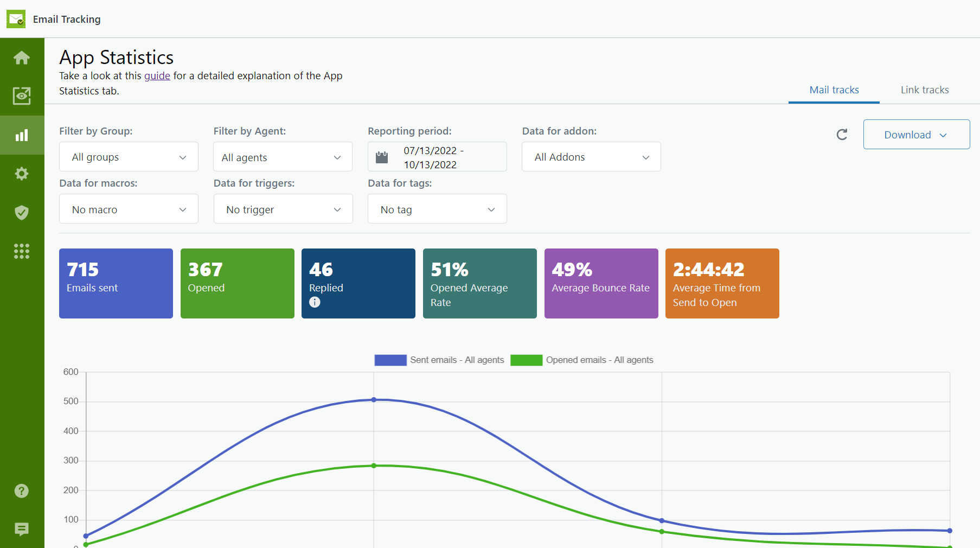Select the statistics bar chart icon
Screen dimensions: 980x548
[x=22, y=135]
